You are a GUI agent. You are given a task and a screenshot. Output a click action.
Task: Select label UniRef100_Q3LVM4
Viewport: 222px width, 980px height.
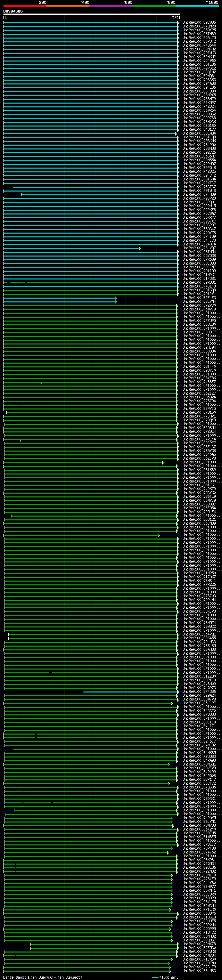(x=199, y=302)
